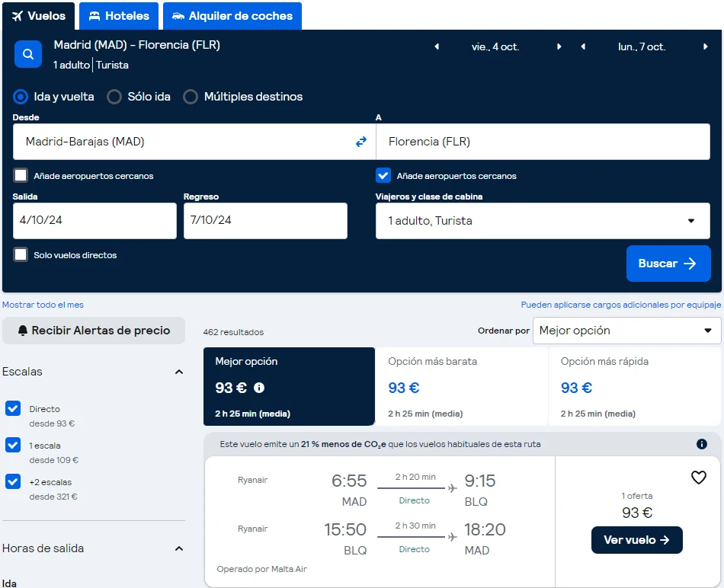Click bed icon on the Hoteles tab

(95, 16)
